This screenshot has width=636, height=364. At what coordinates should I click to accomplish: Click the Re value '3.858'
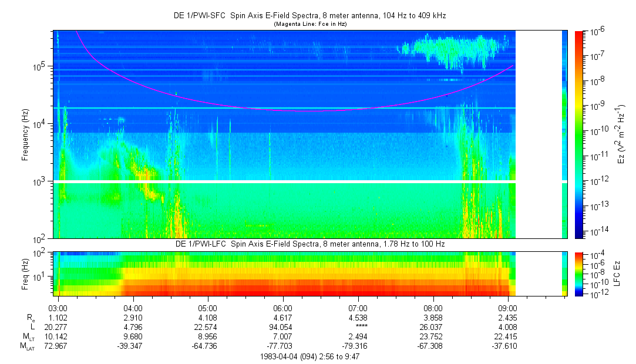point(433,318)
